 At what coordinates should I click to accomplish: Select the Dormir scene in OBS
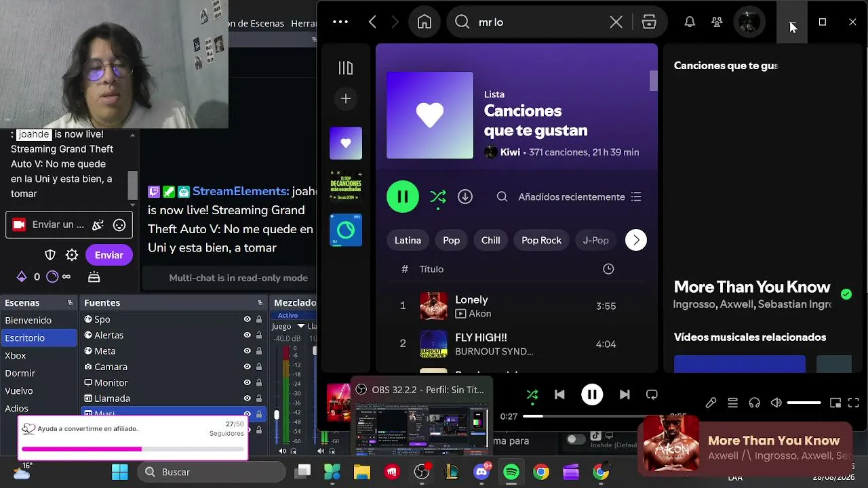click(39, 373)
